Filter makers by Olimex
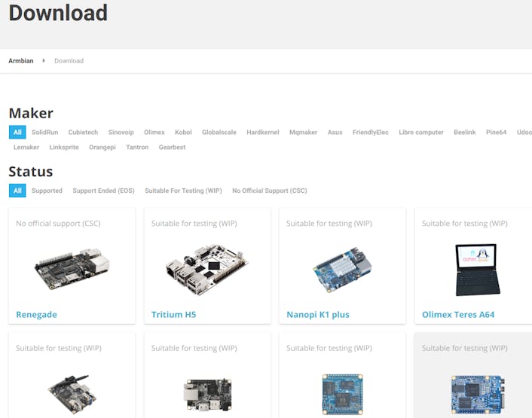Screen dimensions: 532x418 tap(154, 133)
